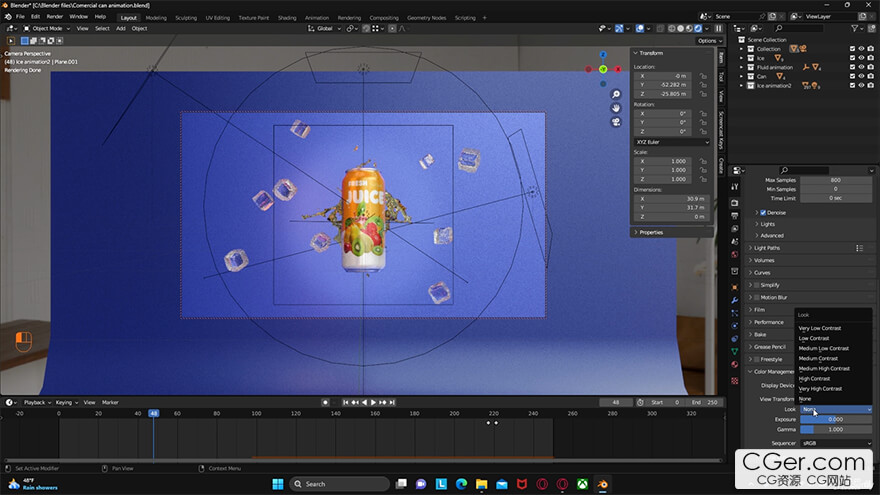The height and width of the screenshot is (495, 880).
Task: Open the Modifiers wrench tab icon
Action: (735, 300)
